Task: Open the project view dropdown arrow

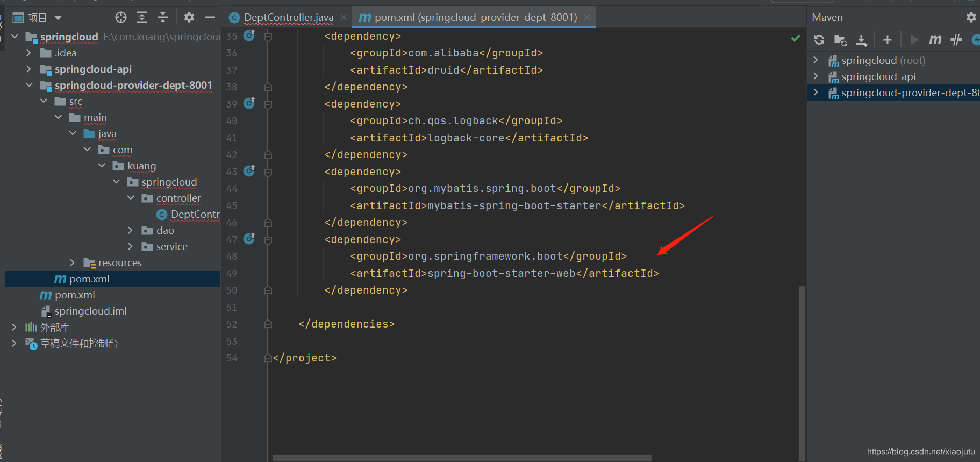Action: coord(58,18)
